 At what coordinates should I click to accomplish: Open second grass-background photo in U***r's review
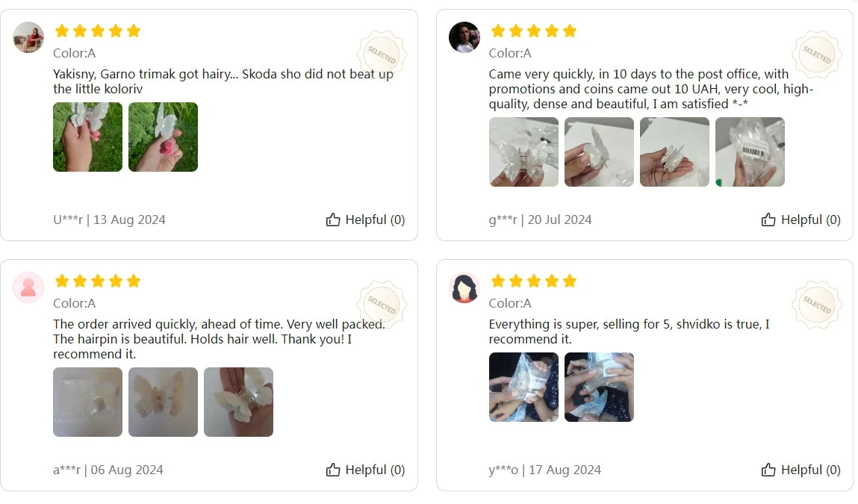(x=163, y=137)
